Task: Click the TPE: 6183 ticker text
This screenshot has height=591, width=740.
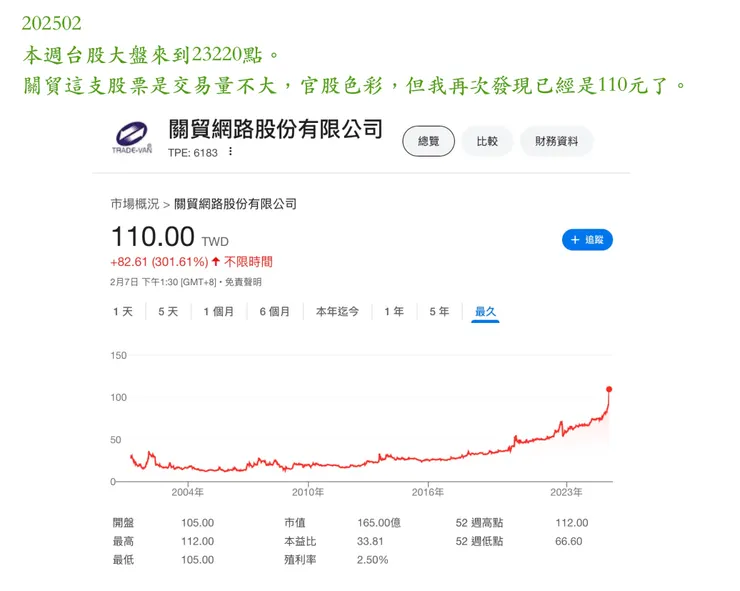Action: point(193,153)
